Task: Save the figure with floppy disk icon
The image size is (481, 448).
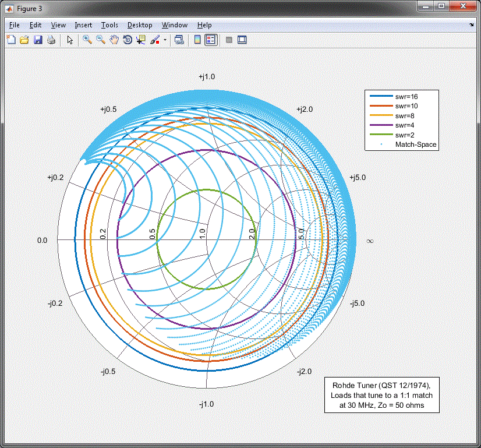Action: pyautogui.click(x=38, y=40)
